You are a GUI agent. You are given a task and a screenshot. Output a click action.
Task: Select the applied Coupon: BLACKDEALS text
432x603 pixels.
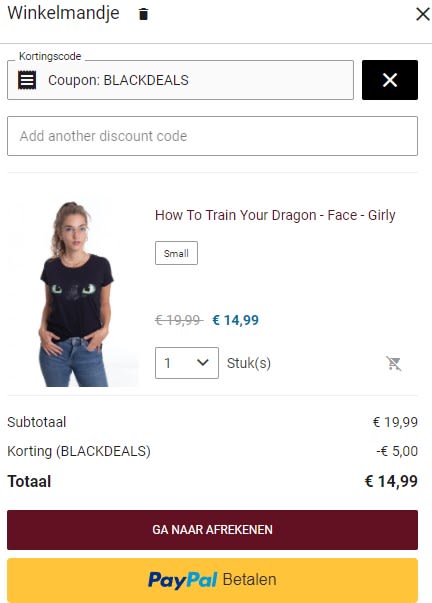[118, 80]
